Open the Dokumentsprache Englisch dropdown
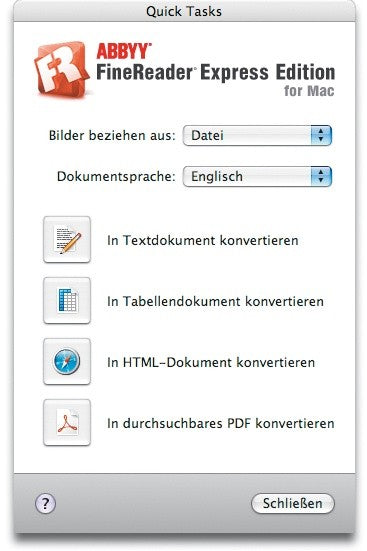 click(x=257, y=176)
